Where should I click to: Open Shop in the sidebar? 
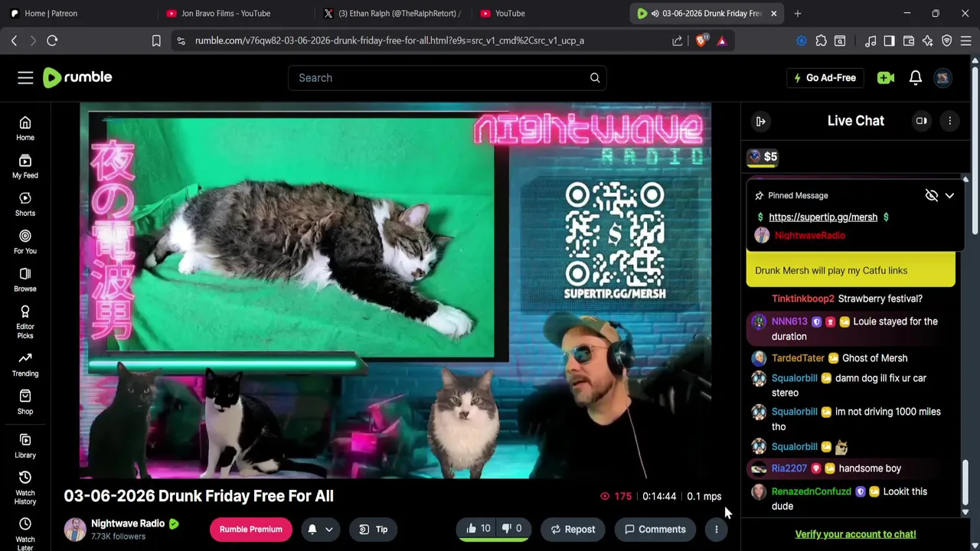click(x=25, y=403)
